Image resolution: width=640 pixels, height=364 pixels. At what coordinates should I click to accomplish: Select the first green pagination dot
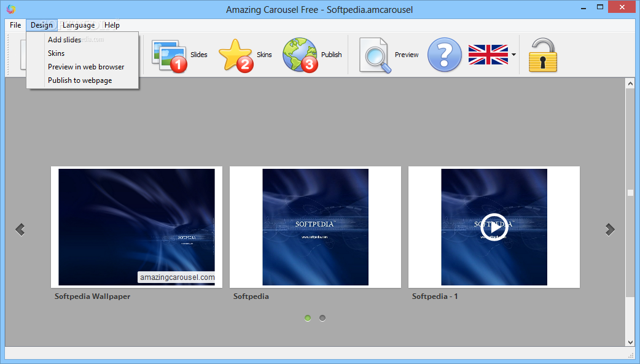coord(308,318)
